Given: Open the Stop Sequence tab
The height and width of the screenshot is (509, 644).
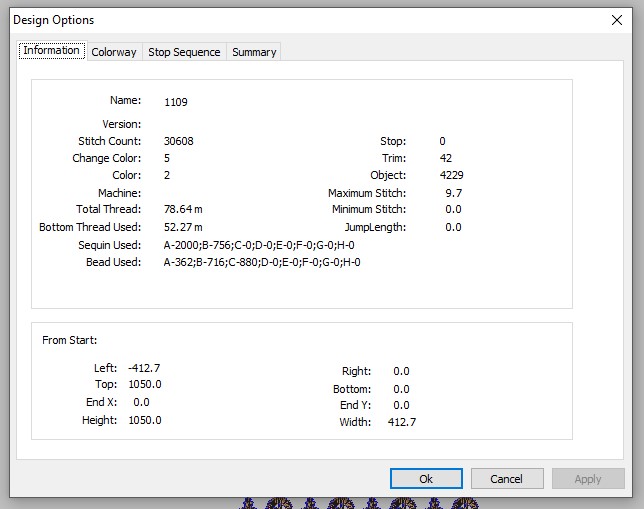Looking at the screenshot, I should (x=184, y=52).
